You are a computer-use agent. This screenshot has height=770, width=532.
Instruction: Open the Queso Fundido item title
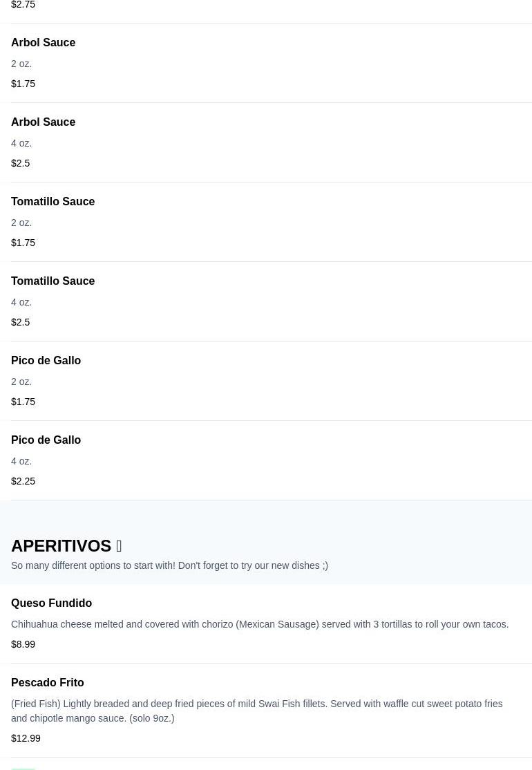[51, 603]
